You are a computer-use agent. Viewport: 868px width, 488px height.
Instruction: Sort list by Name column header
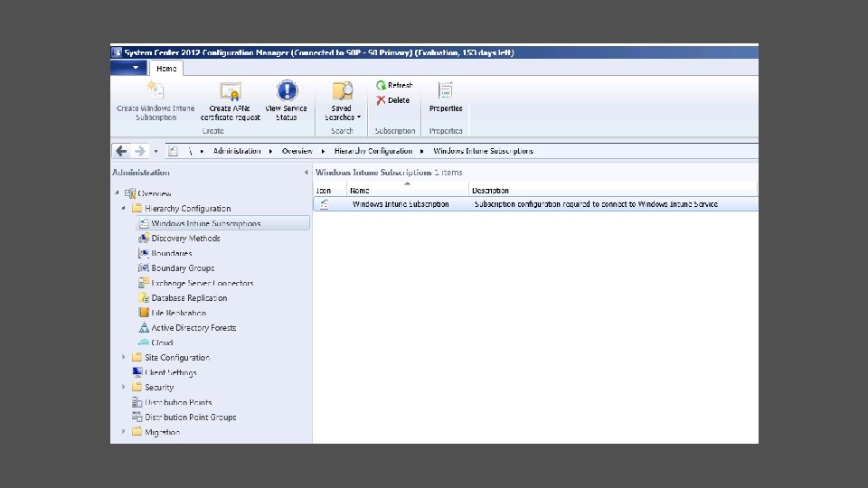click(408, 191)
